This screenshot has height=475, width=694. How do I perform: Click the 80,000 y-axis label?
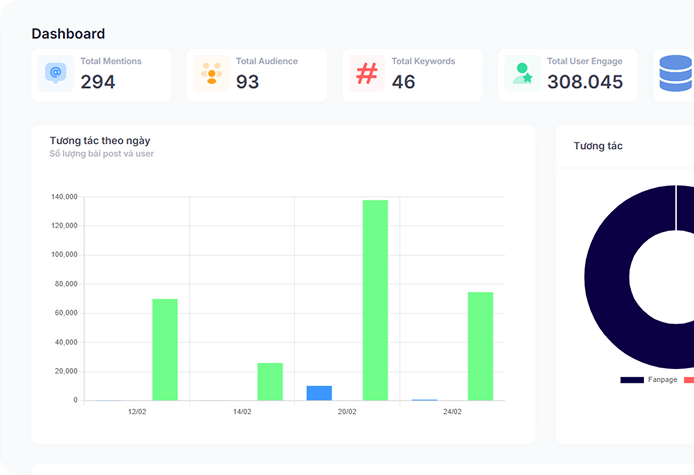[x=66, y=284]
